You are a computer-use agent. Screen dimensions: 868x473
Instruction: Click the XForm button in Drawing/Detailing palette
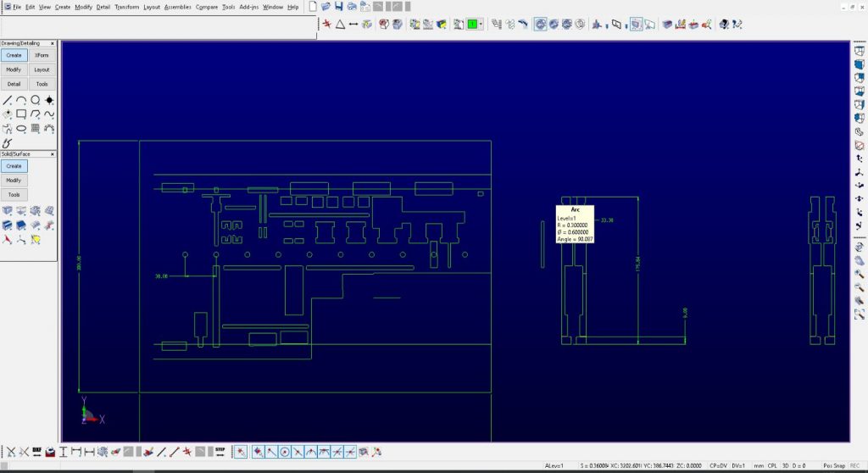(42, 55)
